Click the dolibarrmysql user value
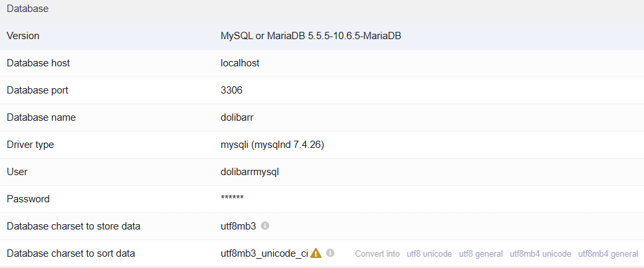The image size is (644, 268). 250,172
